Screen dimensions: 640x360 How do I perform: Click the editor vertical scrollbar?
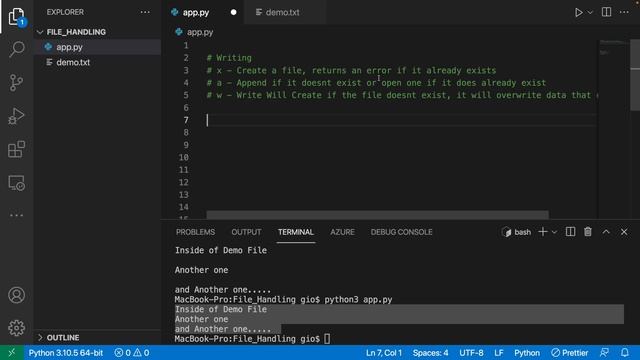point(635,75)
